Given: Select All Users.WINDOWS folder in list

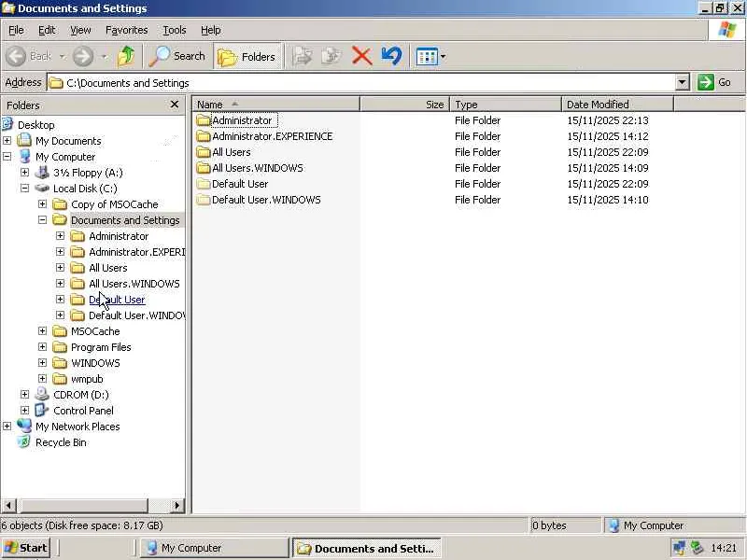Looking at the screenshot, I should [x=250, y=168].
